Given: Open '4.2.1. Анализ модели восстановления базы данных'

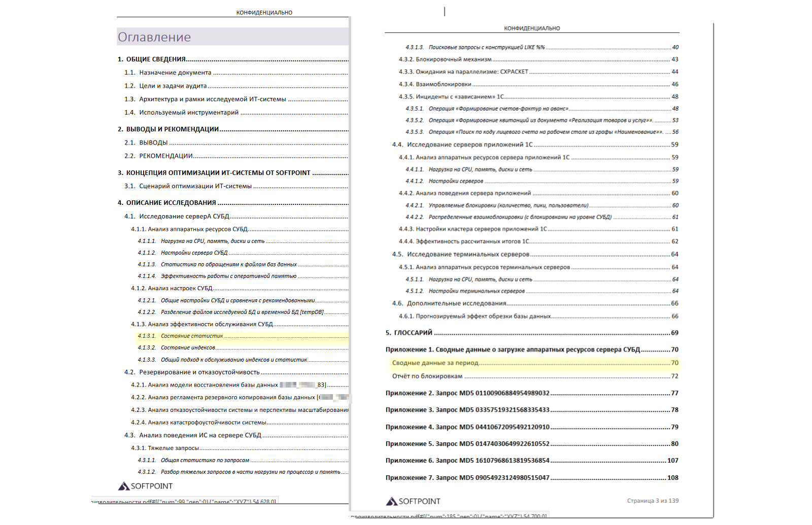Looking at the screenshot, I should pos(240,385).
